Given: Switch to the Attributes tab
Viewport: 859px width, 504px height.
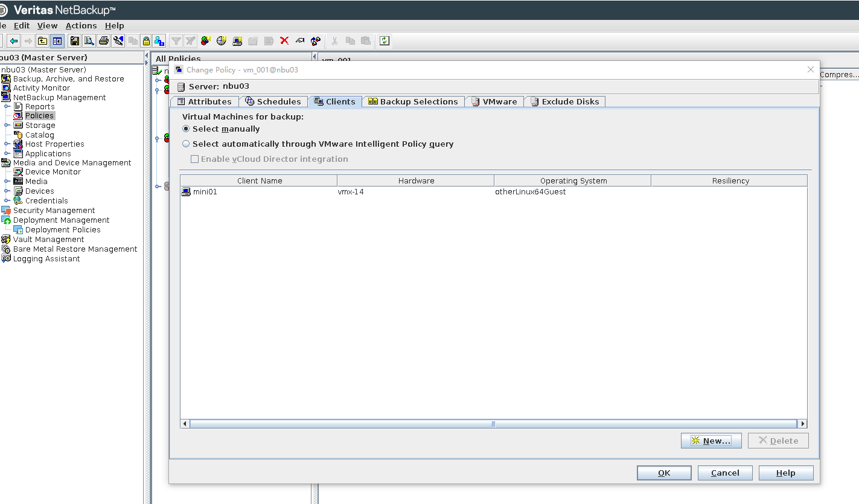Looking at the screenshot, I should pos(205,102).
